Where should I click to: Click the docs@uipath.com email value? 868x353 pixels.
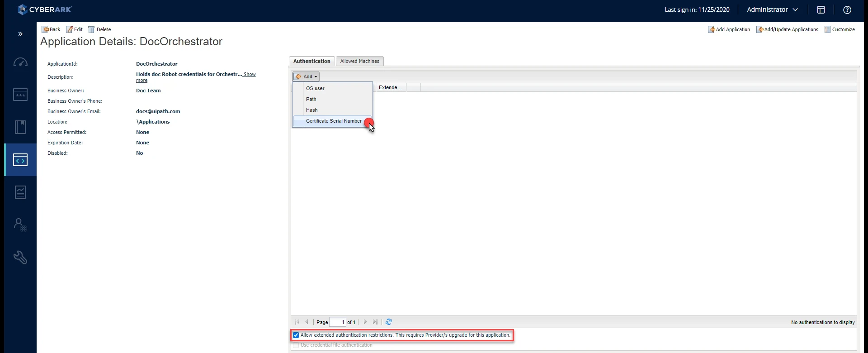click(158, 111)
